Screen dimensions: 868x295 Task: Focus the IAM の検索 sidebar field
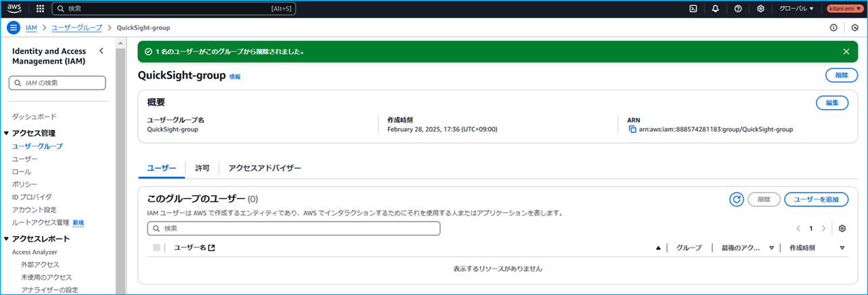(x=57, y=83)
